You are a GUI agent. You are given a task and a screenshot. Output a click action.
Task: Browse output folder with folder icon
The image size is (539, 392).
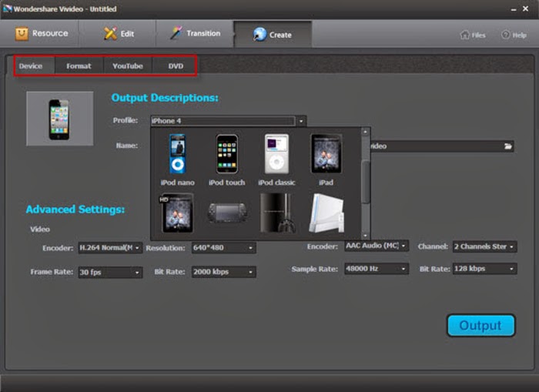(x=508, y=146)
